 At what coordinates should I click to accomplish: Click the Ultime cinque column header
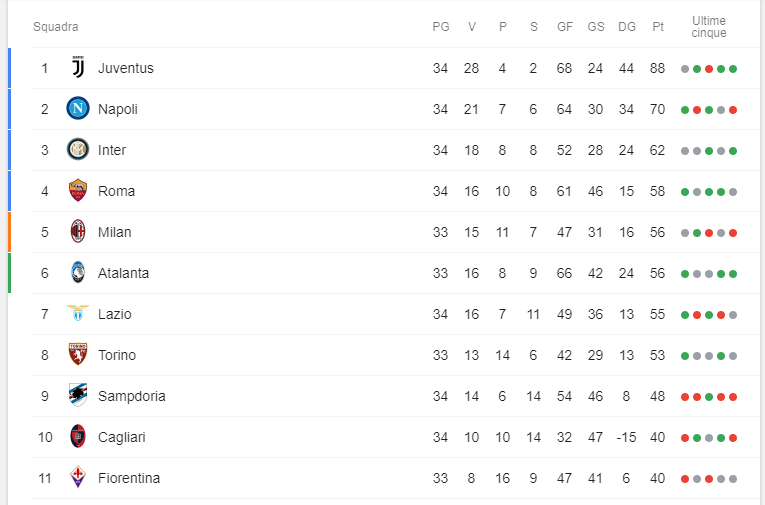(709, 27)
